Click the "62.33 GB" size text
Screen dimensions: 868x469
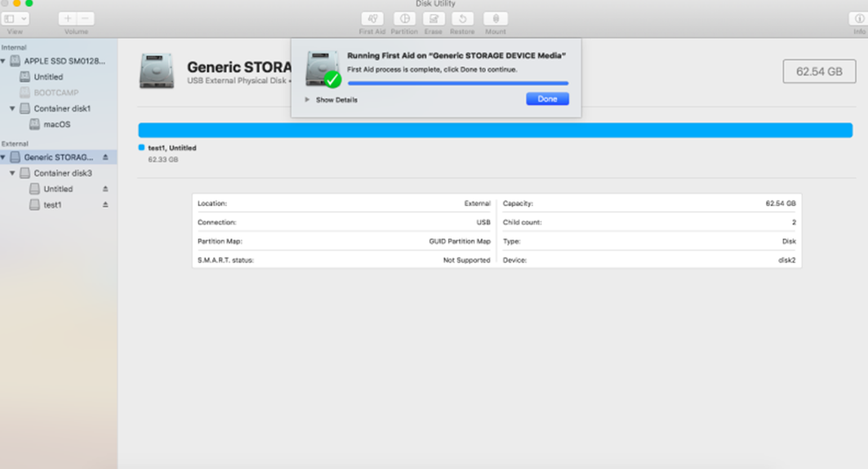163,159
